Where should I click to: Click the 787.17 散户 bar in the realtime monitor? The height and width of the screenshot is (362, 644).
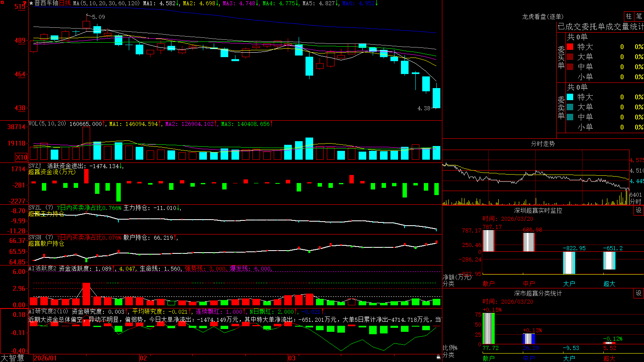tap(489, 241)
